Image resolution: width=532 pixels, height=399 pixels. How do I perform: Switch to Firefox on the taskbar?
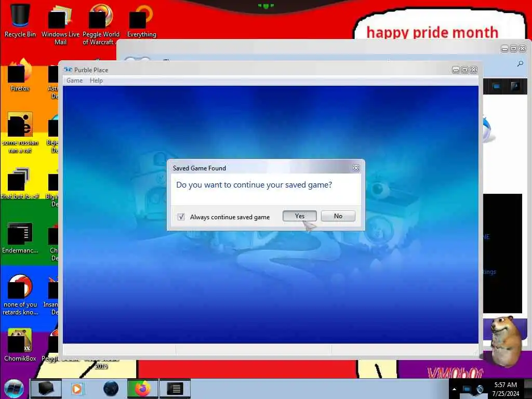(x=143, y=389)
